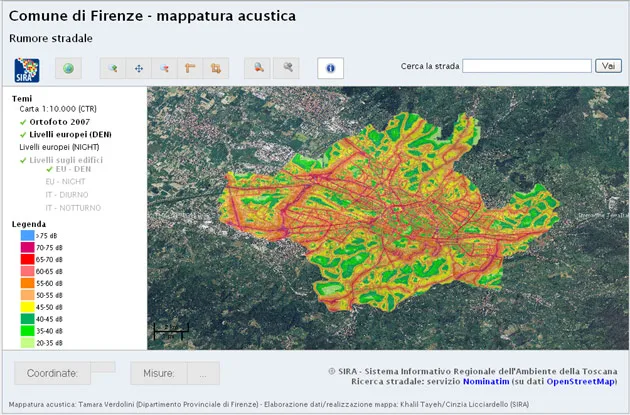Select the zoom out tool
This screenshot has height=415, width=630.
164,68
